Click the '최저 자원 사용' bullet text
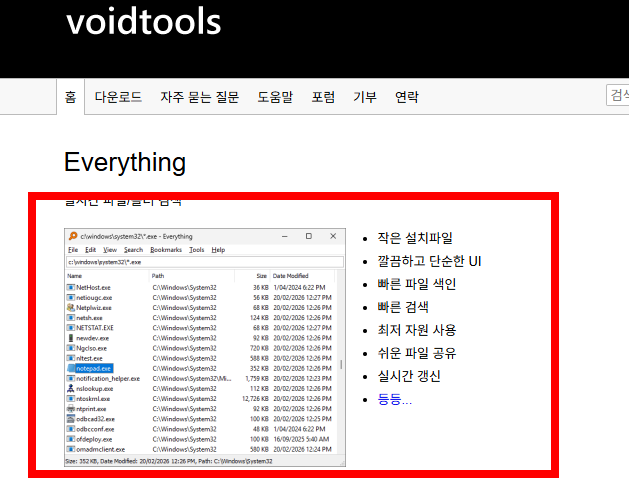Viewport: 629px width, 504px height. click(416, 330)
